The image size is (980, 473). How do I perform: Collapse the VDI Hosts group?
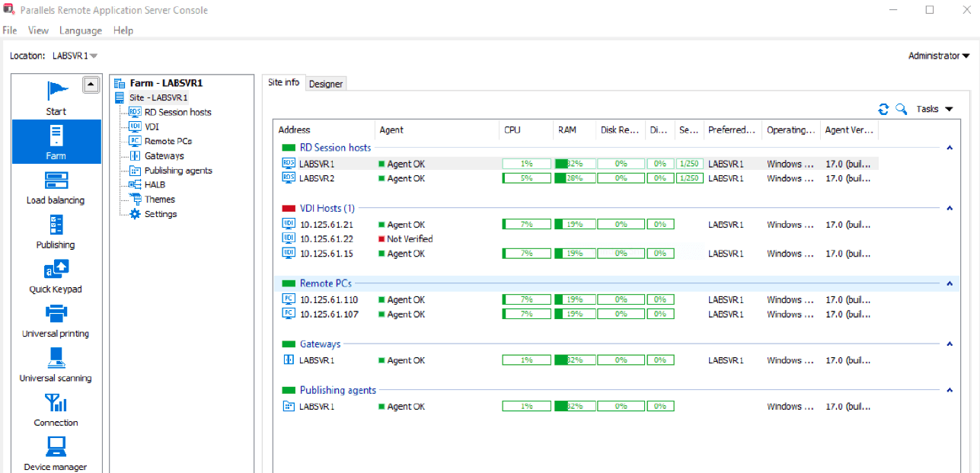[x=950, y=208]
